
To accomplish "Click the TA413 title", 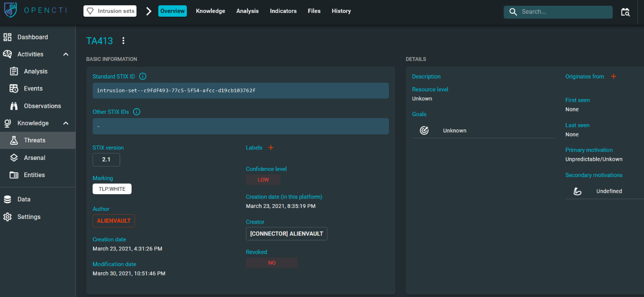I will tap(100, 41).
